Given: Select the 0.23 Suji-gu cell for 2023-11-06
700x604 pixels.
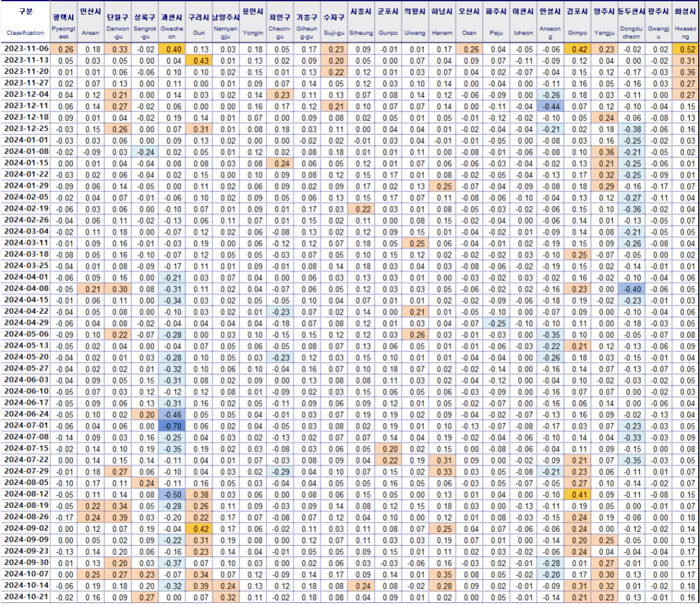Looking at the screenshot, I should [334, 49].
